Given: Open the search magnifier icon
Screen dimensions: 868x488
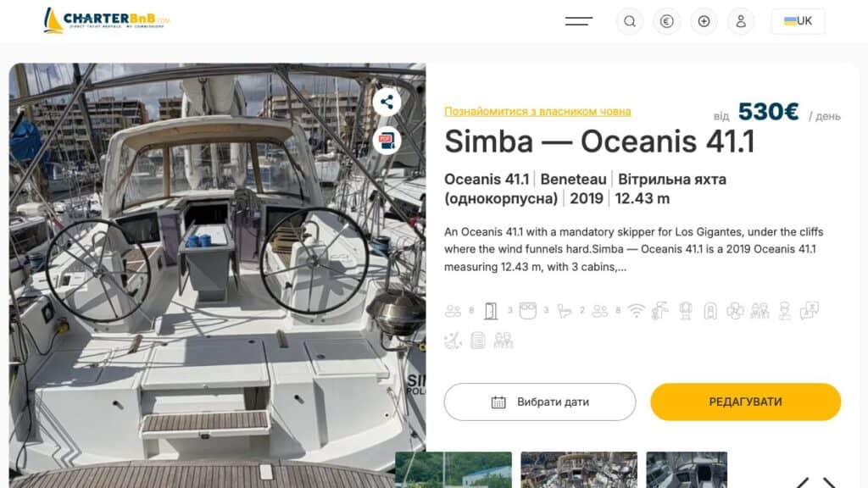Looking at the screenshot, I should [x=630, y=21].
